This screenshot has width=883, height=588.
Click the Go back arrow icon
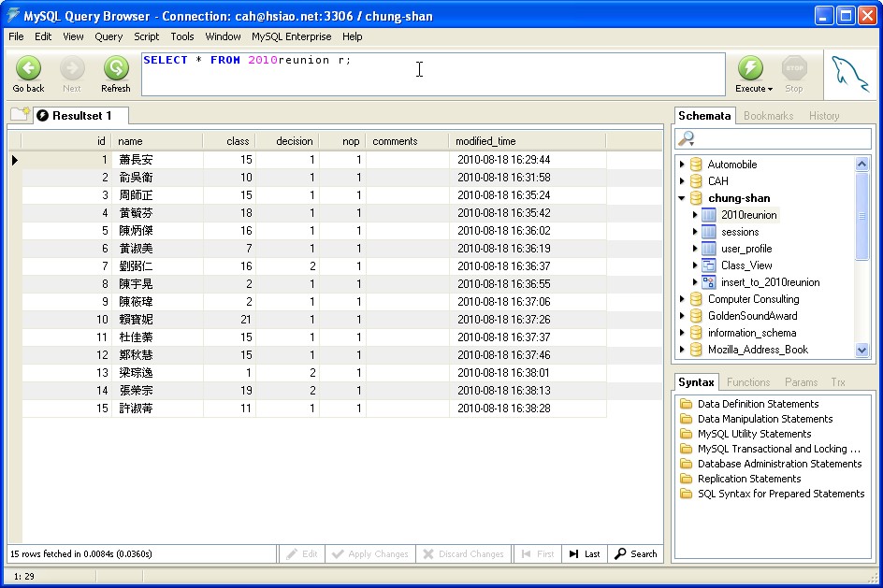28,68
